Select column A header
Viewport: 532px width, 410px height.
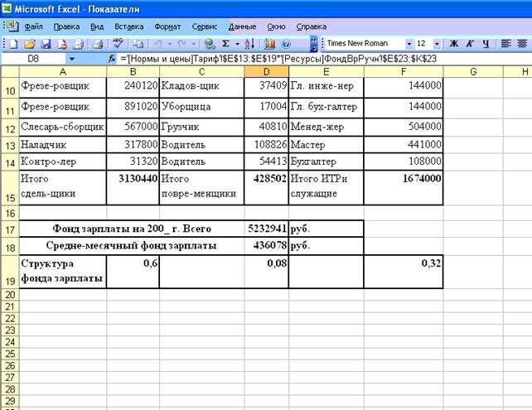click(63, 71)
